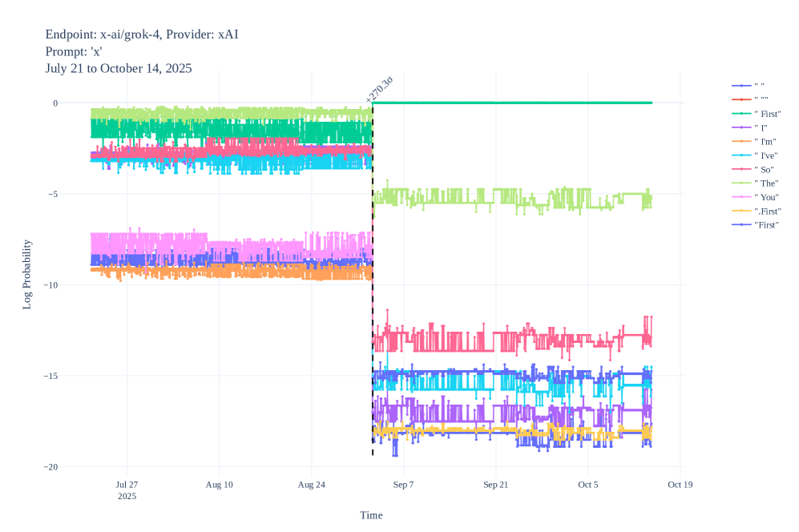Viewport: 799px width, 532px height.
Task: Click the +270.3σ changepoint annotation
Action: pos(380,89)
